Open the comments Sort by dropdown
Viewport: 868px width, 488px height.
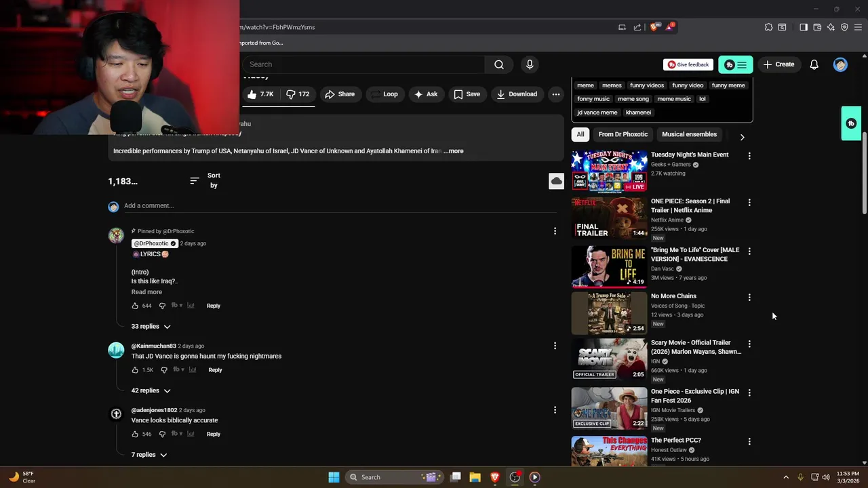click(x=205, y=180)
